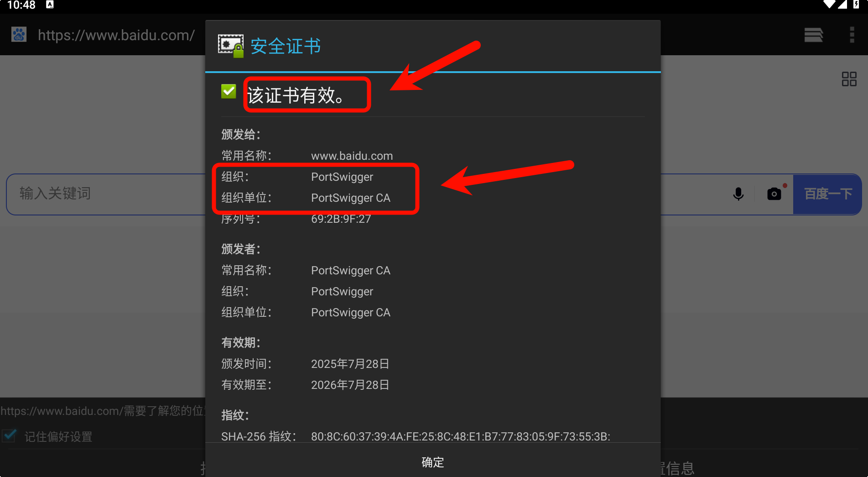Tap the microphone voice search icon
868x477 pixels.
738,194
